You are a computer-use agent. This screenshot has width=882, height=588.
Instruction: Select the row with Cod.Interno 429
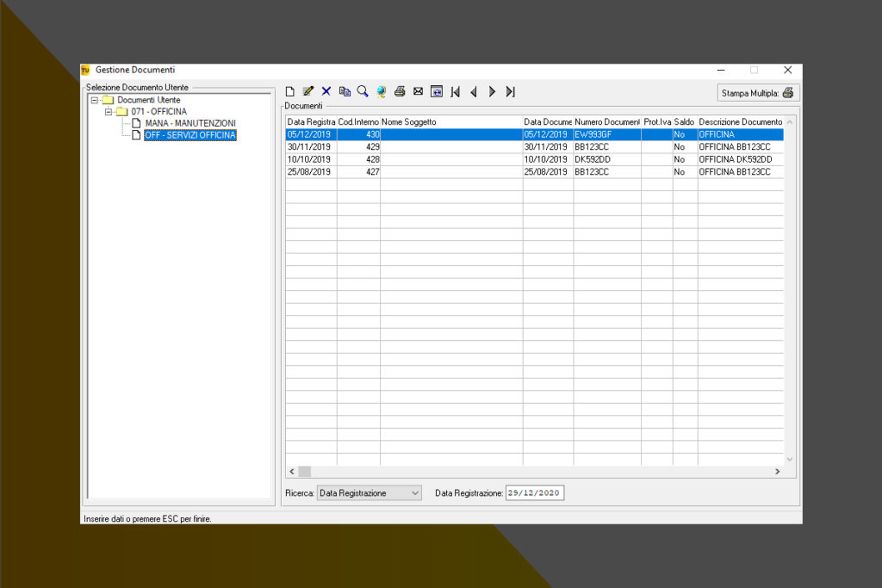[x=534, y=147]
